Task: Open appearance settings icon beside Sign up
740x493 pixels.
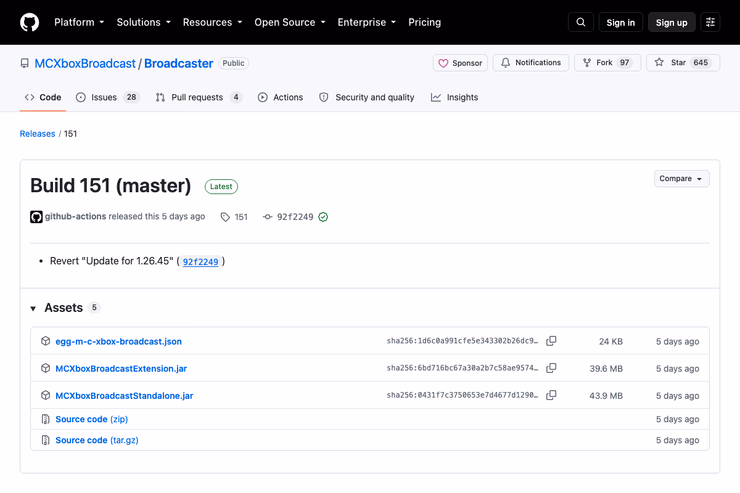Action: (x=710, y=22)
